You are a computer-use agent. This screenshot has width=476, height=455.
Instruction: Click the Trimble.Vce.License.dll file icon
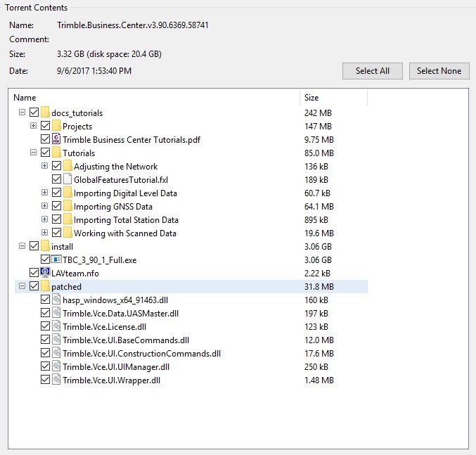coord(56,326)
